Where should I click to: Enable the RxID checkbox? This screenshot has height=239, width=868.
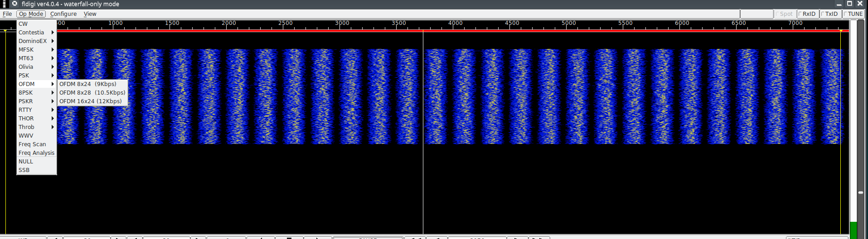point(808,14)
